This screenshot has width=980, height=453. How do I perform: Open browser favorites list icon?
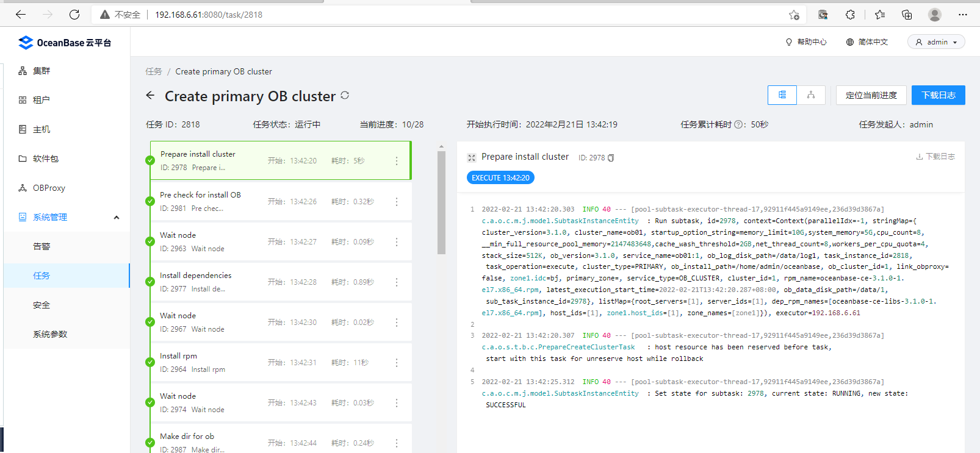(879, 15)
